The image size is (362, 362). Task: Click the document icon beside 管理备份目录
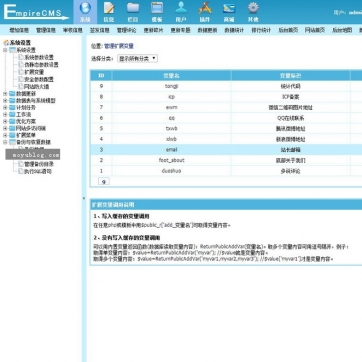(21, 164)
